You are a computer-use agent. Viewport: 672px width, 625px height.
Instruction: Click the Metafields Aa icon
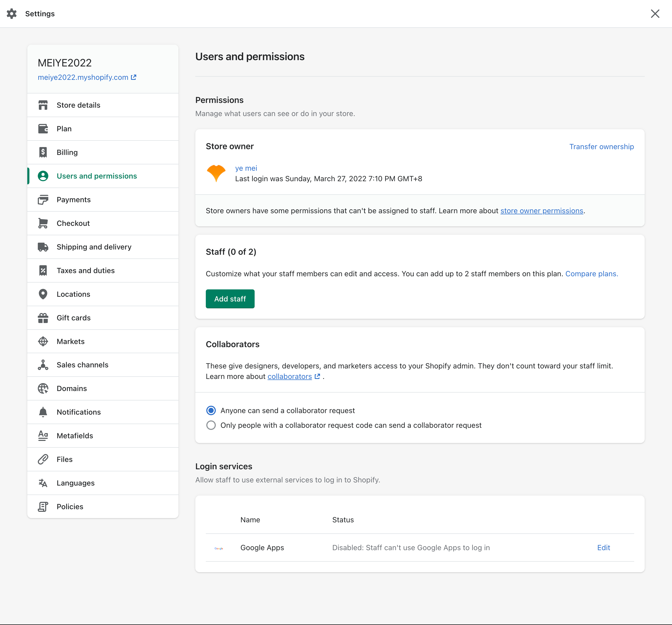tap(43, 436)
